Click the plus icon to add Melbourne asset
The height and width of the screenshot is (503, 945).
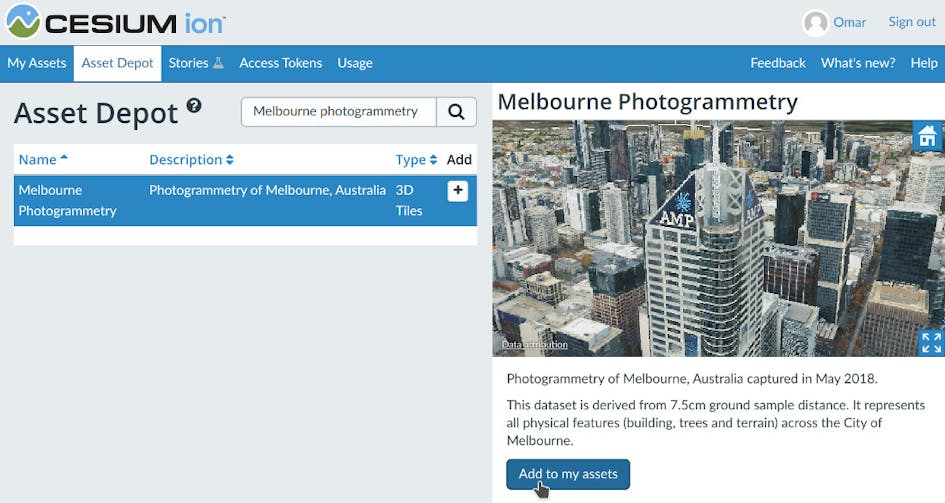(457, 191)
